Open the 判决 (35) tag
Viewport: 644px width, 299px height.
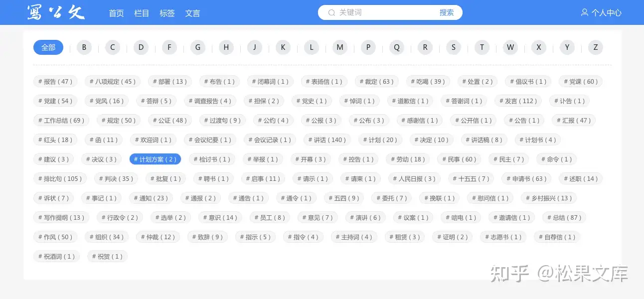tap(116, 179)
